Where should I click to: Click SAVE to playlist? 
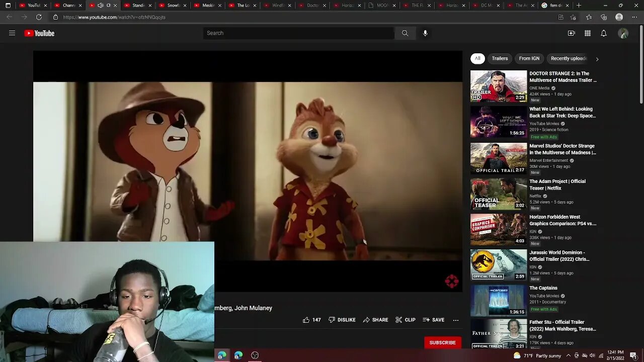coord(434,320)
